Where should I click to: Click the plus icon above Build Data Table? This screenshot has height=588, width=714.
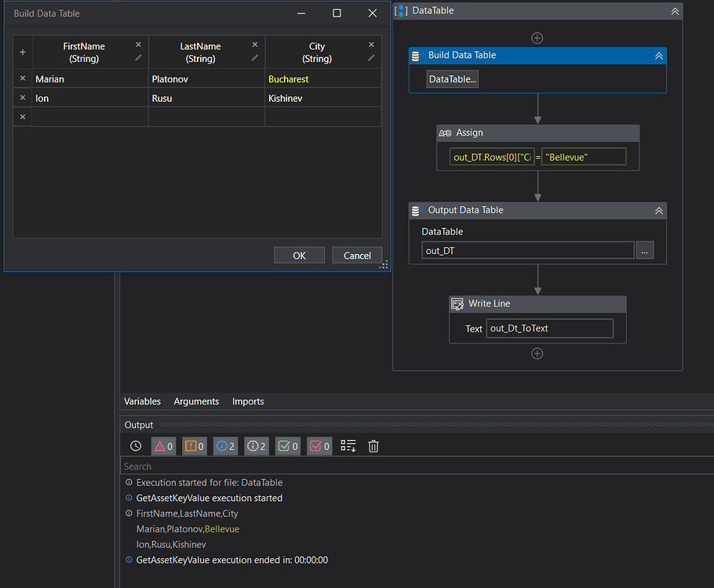point(537,38)
